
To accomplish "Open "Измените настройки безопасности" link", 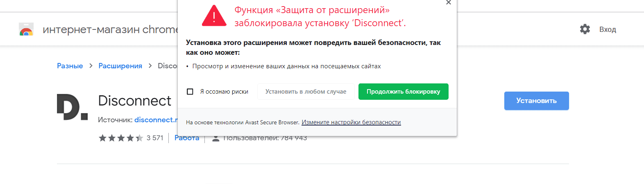I will (x=351, y=122).
